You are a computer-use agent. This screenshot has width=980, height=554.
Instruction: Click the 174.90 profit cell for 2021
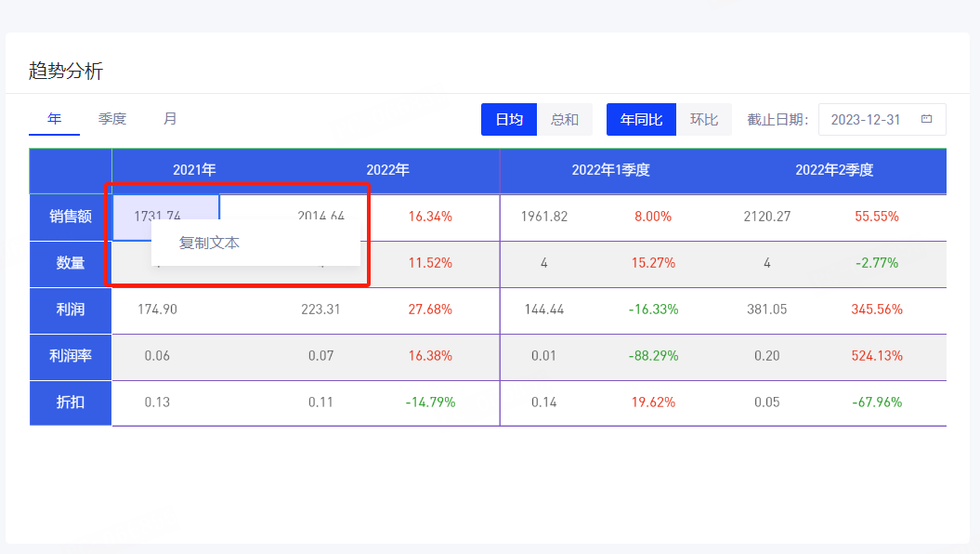pos(157,310)
